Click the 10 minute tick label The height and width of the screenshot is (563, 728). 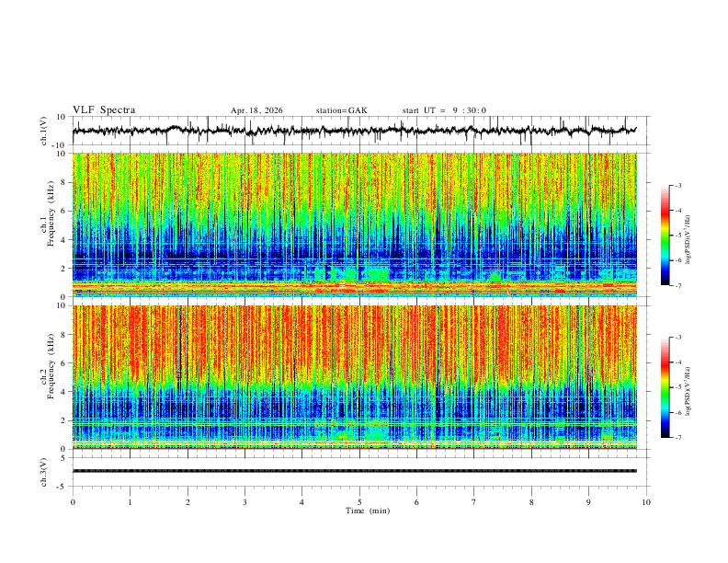pos(646,502)
